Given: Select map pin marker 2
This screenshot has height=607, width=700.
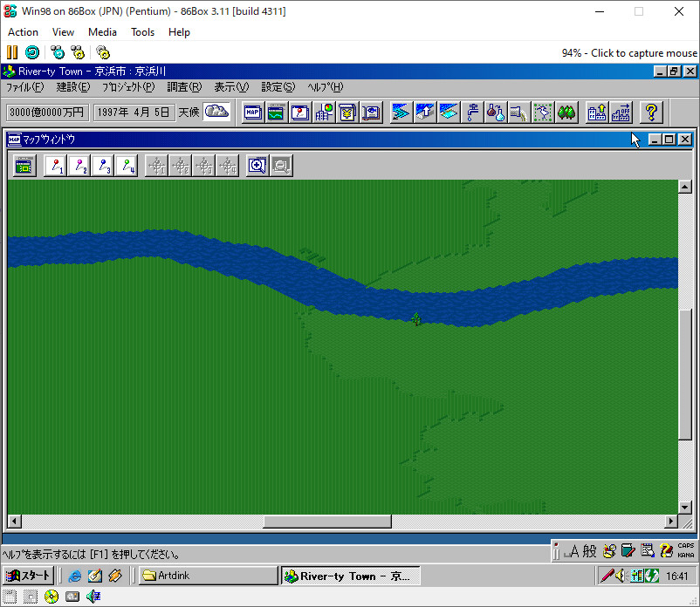Looking at the screenshot, I should [79, 166].
